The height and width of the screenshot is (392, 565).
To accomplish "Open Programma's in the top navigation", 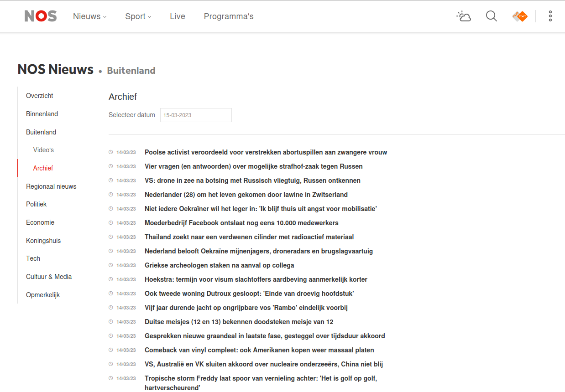I will (x=229, y=16).
